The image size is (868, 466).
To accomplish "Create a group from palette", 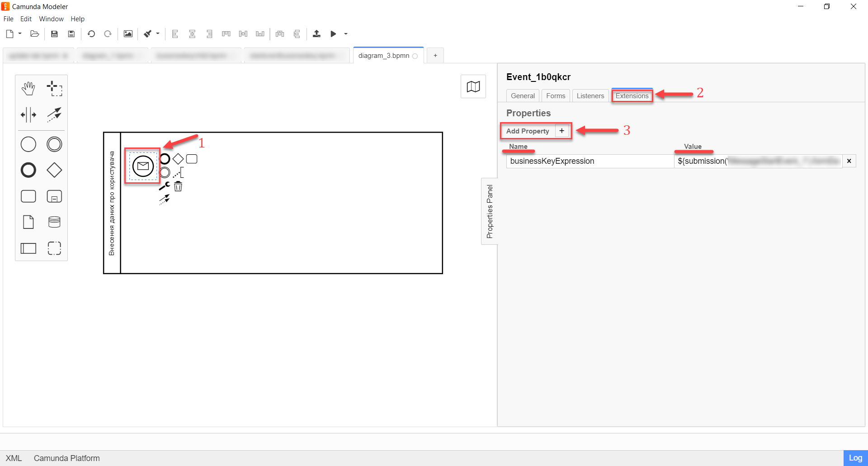I will [54, 248].
